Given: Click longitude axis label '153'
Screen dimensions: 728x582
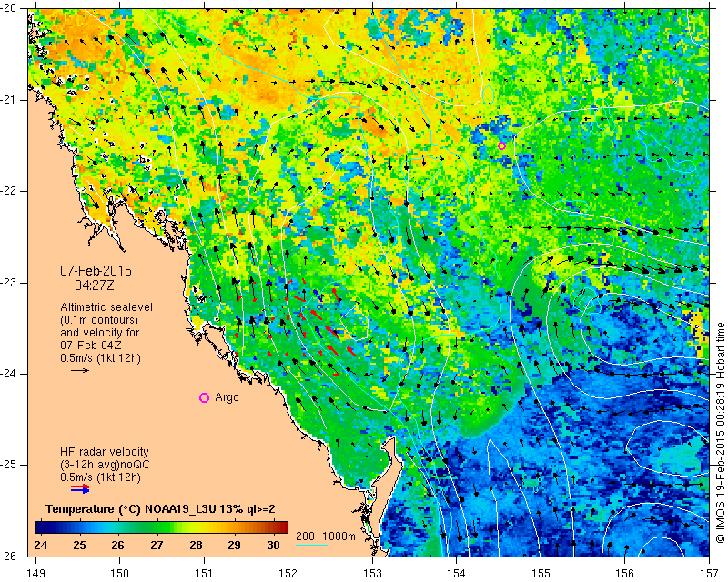Looking at the screenshot, I should tap(372, 573).
